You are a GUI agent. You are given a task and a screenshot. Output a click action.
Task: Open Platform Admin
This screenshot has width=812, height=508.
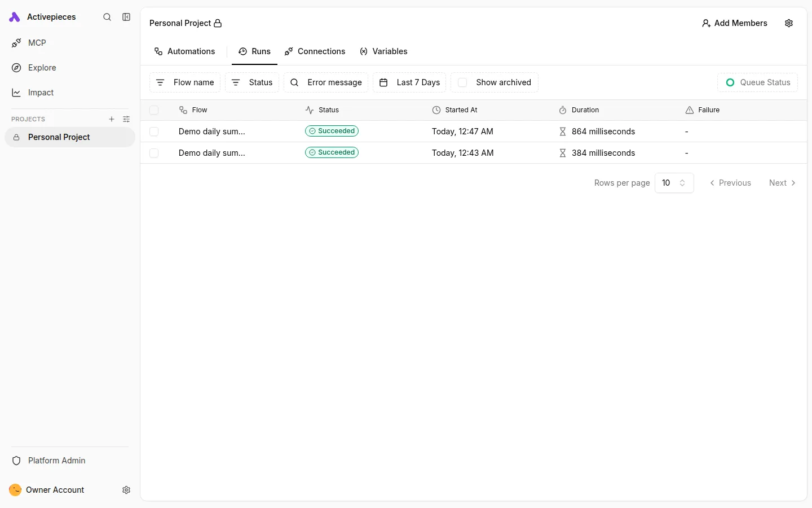click(x=70, y=461)
